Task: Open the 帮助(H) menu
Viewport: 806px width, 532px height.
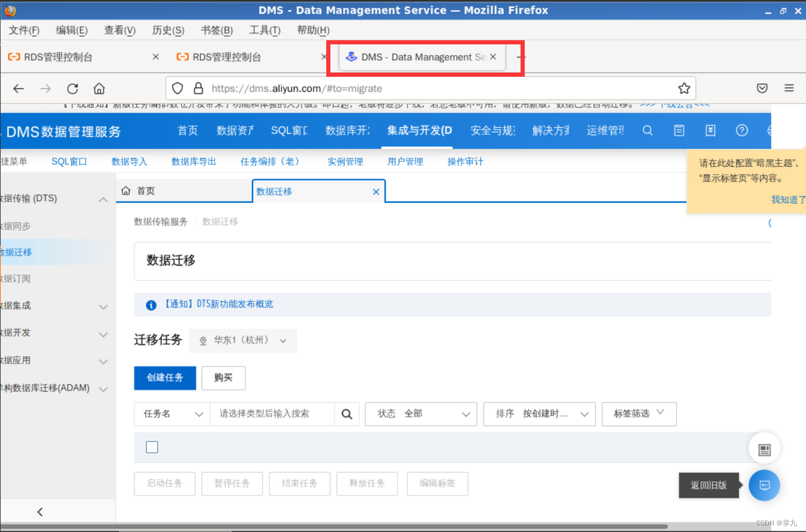Action: (313, 30)
